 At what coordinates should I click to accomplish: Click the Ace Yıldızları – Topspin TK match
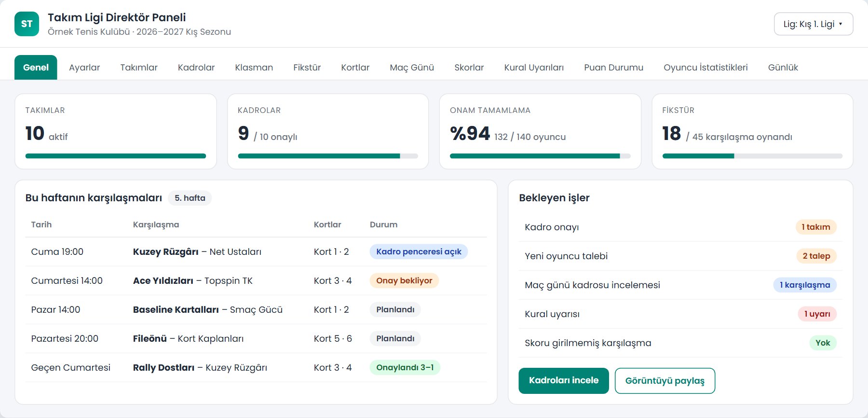[193, 280]
